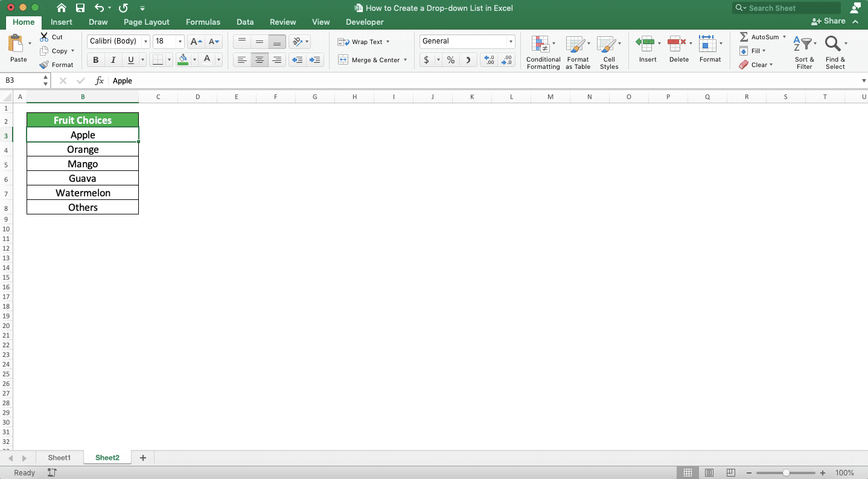Decrease font size with the smaller A icon
Screen dimensions: 868x479
click(x=214, y=42)
